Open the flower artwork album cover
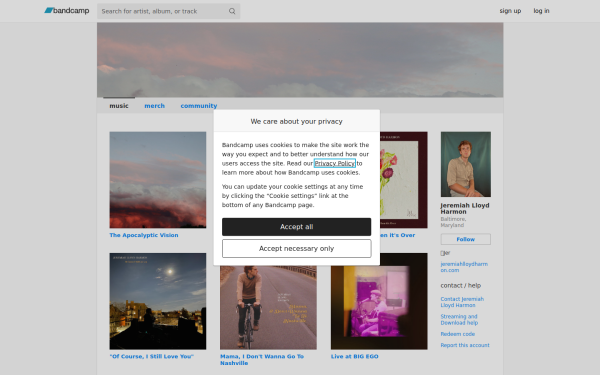Screen dimensions: 600x375 (x=404, y=180)
